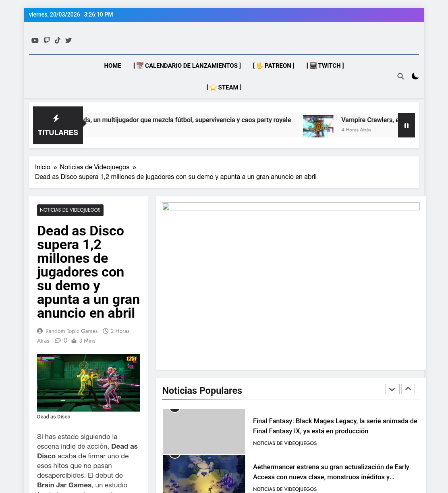448x493 pixels.
Task: Click the clock icon by 2 Horas
Action: [x=106, y=331]
